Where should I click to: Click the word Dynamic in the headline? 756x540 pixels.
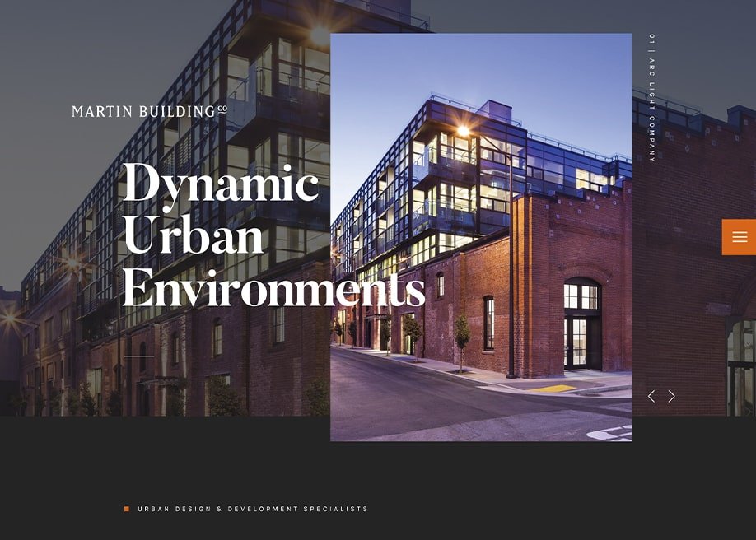(x=220, y=183)
